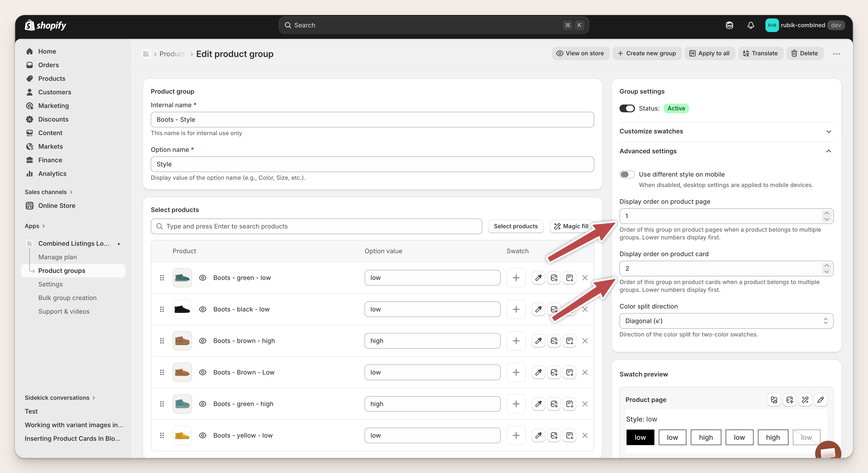Apply settings to all groups
868x473 pixels.
click(709, 53)
